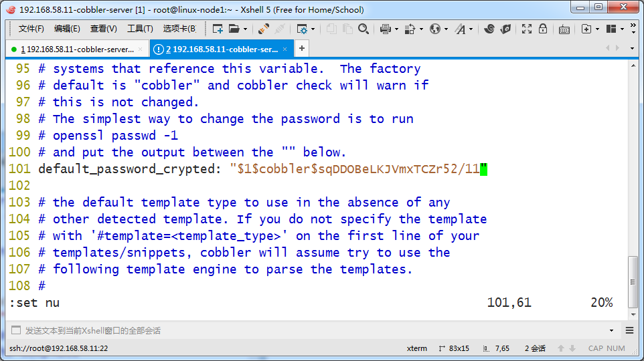This screenshot has width=644, height=361.
Task: Click the green cursor at end of line 101
Action: [483, 169]
